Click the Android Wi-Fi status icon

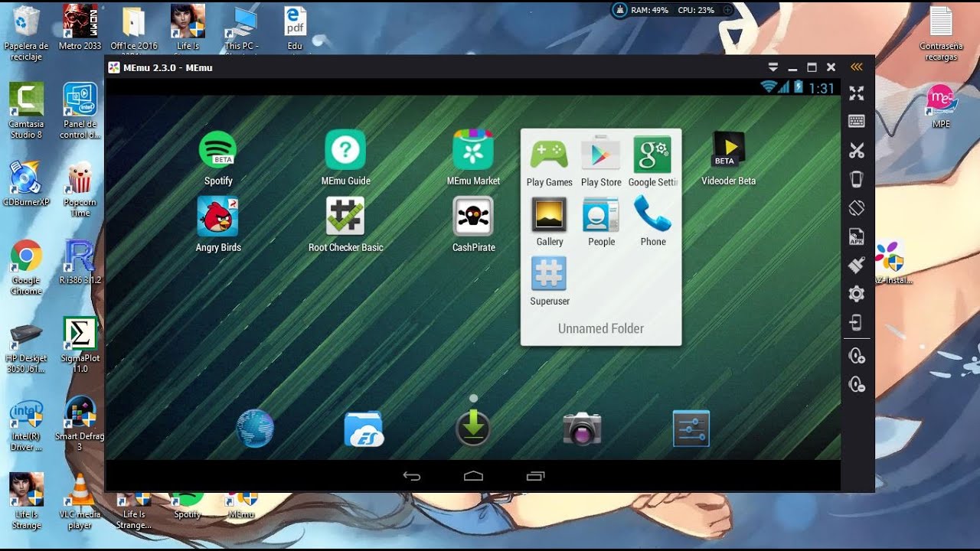[x=769, y=87]
